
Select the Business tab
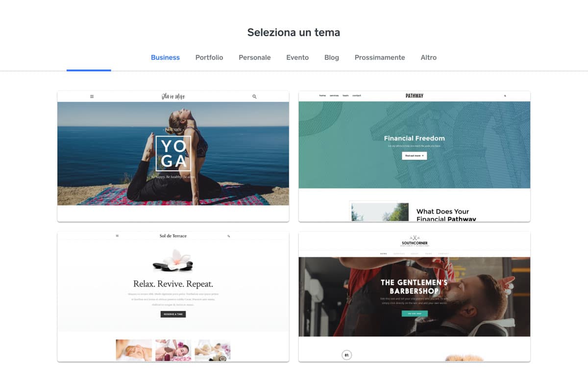[165, 57]
